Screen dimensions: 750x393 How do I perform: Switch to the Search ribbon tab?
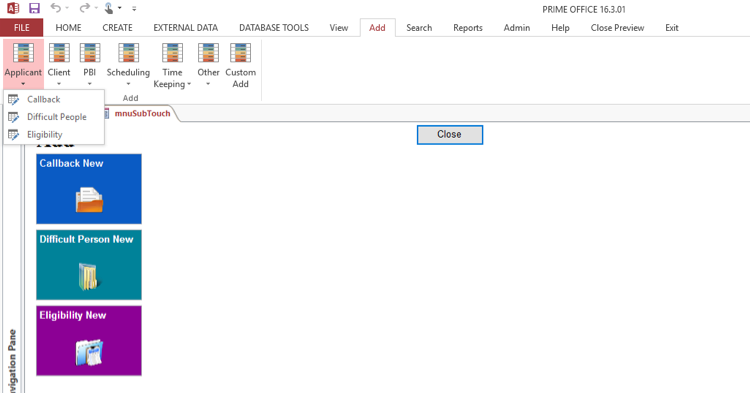click(419, 28)
